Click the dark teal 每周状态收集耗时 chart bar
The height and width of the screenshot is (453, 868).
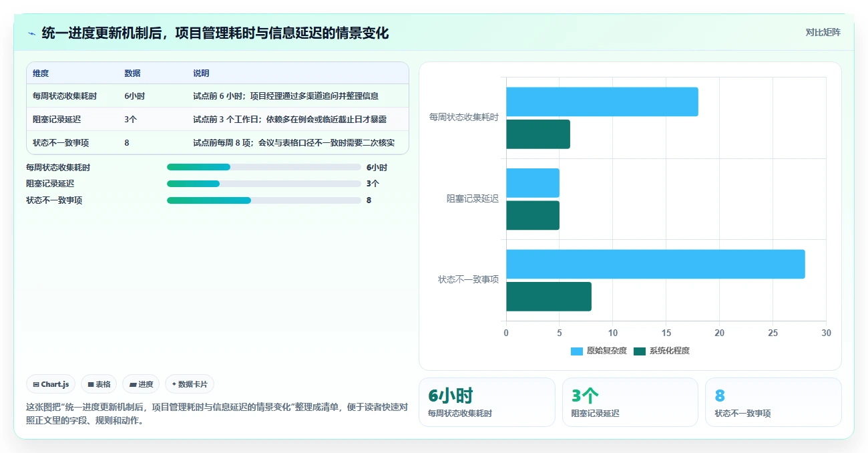click(x=538, y=134)
